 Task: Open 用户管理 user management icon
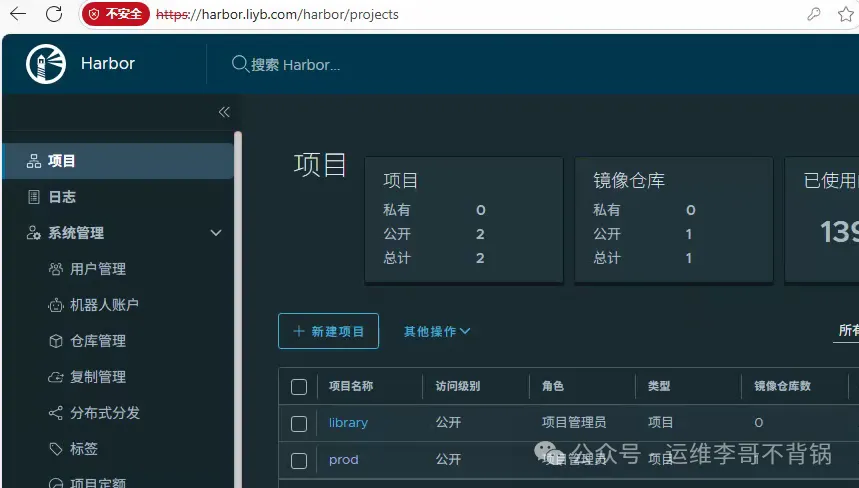56,269
